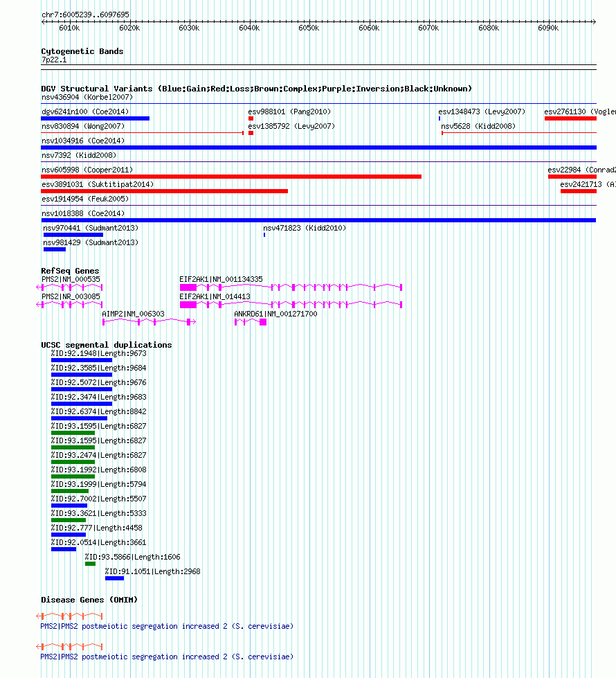
Task: Click the esv22984 red loss bar
Action: pyautogui.click(x=572, y=177)
